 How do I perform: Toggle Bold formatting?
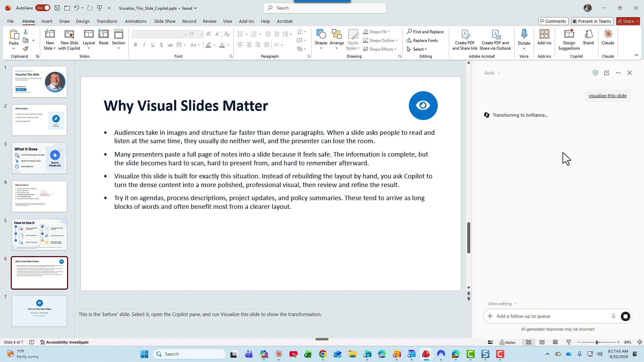(136, 45)
